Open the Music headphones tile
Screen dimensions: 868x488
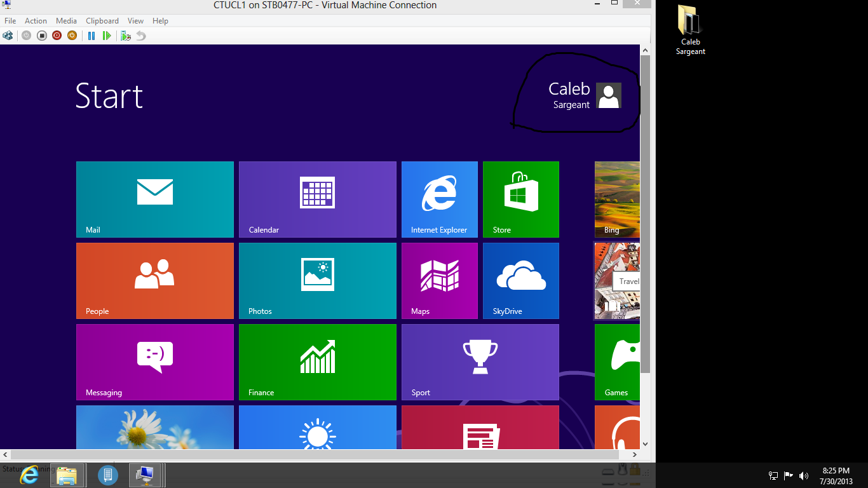[617, 427]
